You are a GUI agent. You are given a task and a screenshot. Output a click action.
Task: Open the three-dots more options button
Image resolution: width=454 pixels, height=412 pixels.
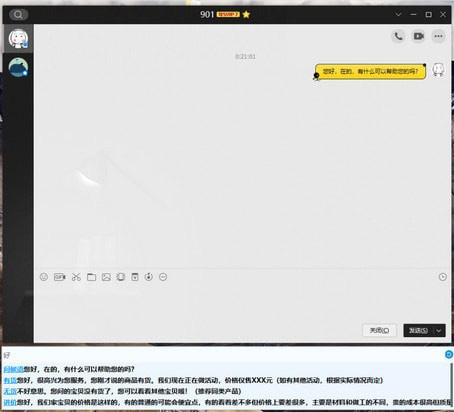pyautogui.click(x=438, y=36)
